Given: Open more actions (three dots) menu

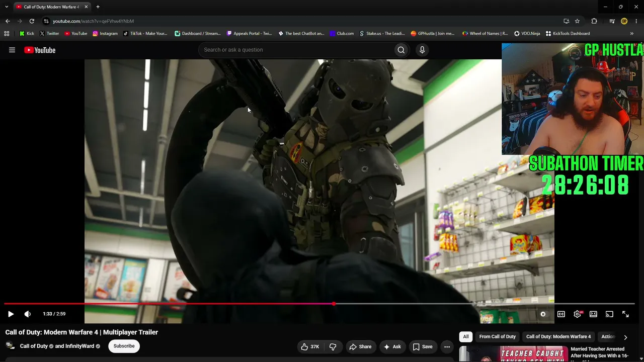Looking at the screenshot, I should point(447,346).
